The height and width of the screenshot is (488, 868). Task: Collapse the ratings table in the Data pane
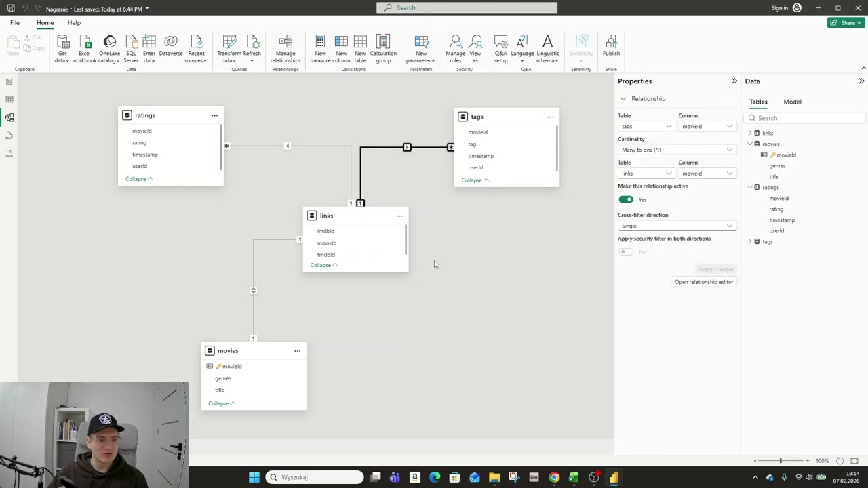[x=750, y=187]
